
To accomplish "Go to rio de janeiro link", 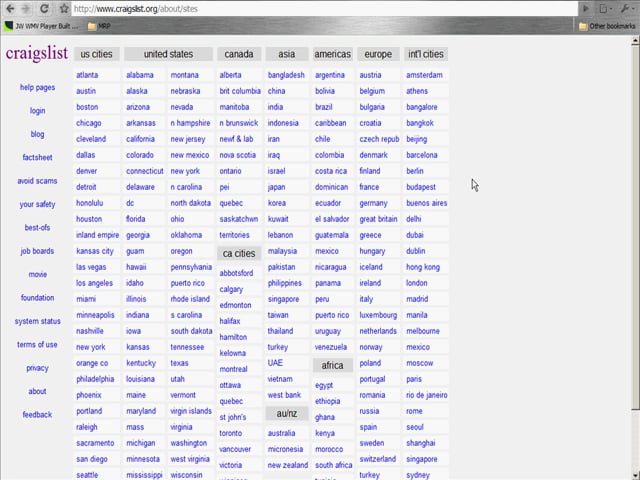I will click(x=427, y=395).
